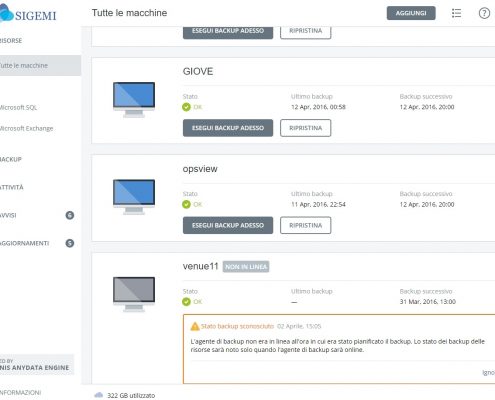Click the greyed venue11 offline monitor icon
This screenshot has width=495, height=400.
[134, 294]
